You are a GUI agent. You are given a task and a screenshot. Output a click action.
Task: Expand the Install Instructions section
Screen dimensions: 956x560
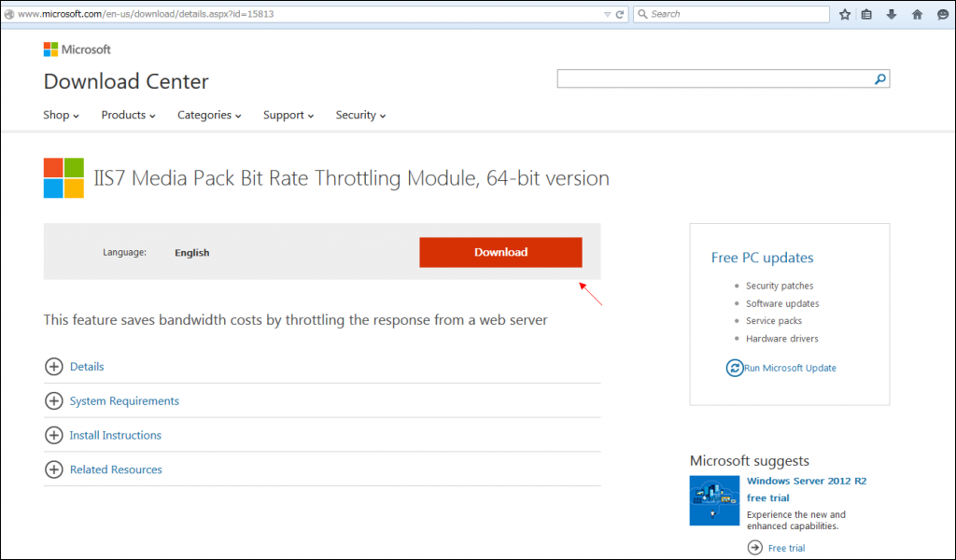pos(53,435)
